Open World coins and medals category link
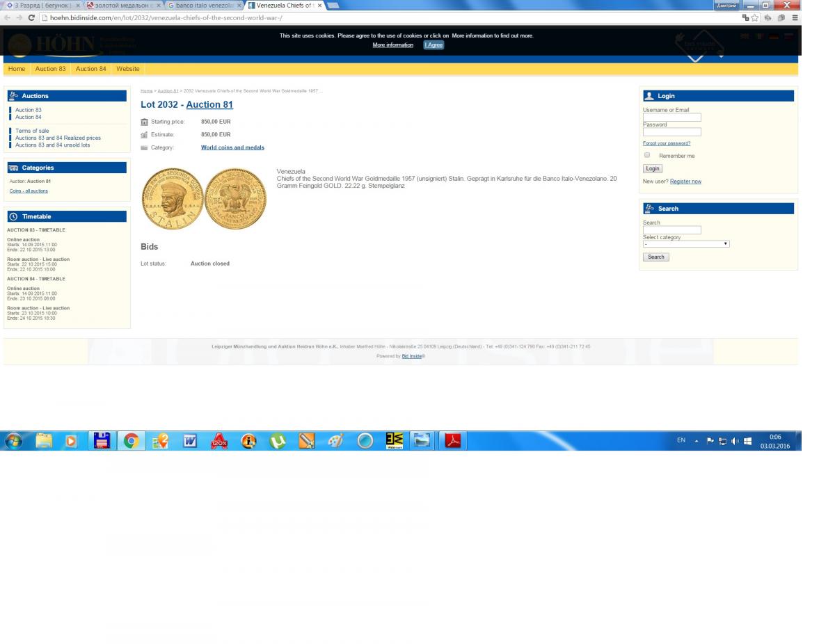The image size is (835, 644). tap(232, 147)
